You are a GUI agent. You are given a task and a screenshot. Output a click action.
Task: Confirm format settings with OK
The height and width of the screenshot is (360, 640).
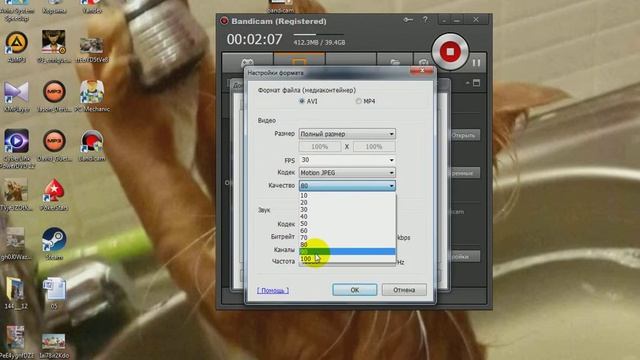355,290
